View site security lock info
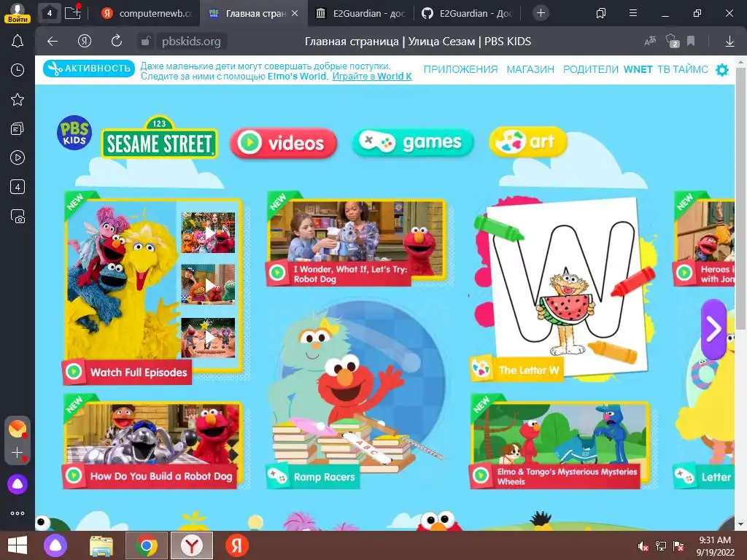Image resolution: width=747 pixels, height=560 pixels. pyautogui.click(x=145, y=42)
